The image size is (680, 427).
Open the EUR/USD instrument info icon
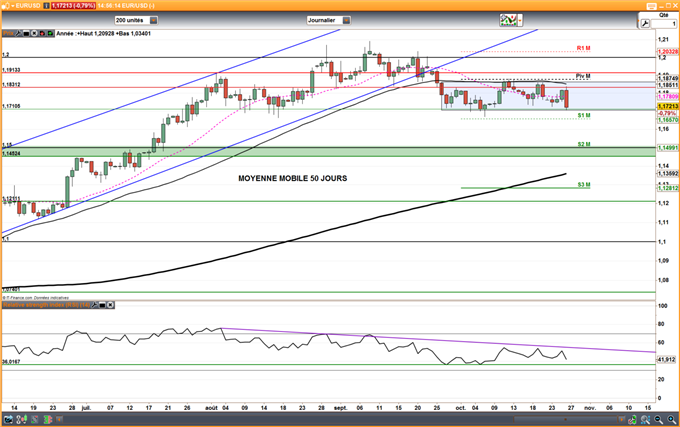tap(46, 6)
